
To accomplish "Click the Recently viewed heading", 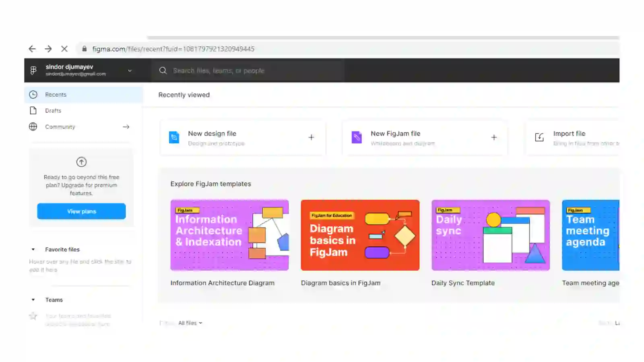I will tap(184, 95).
